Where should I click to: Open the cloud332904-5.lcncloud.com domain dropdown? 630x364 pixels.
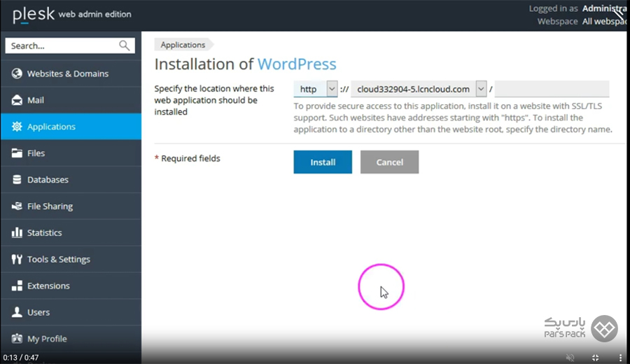pos(419,89)
